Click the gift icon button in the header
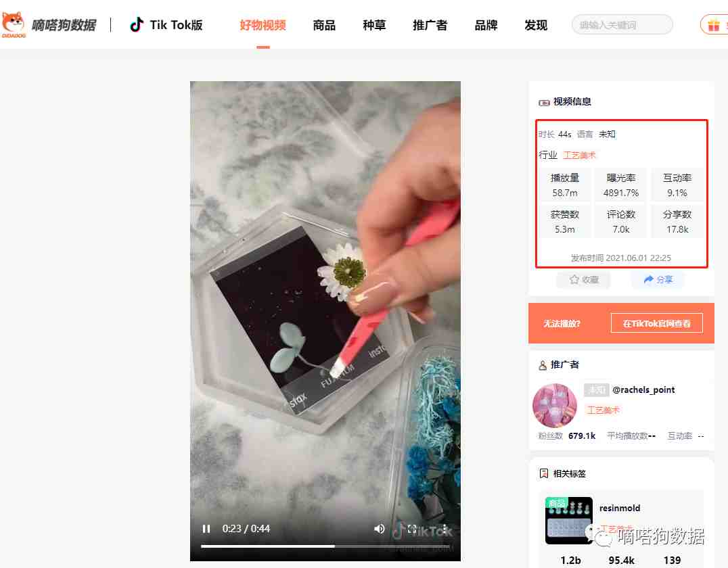Screen dimensions: 728x568 714,24
